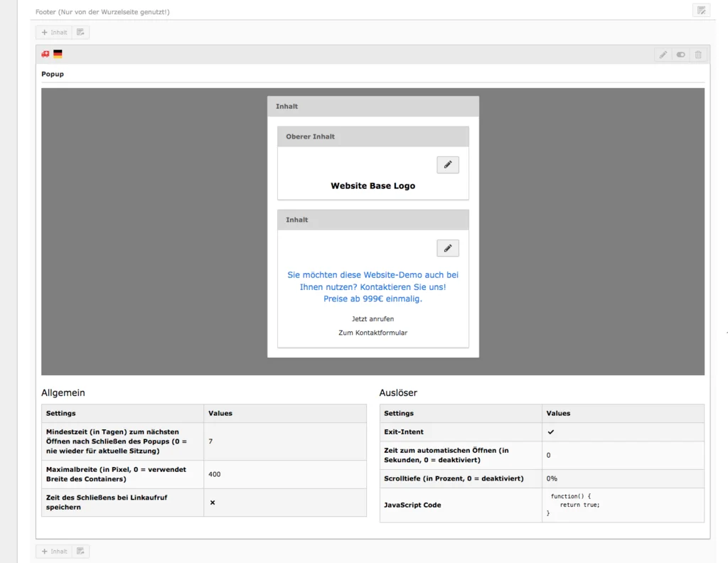Edit the lower Inhalt content via its pencil icon

click(447, 247)
